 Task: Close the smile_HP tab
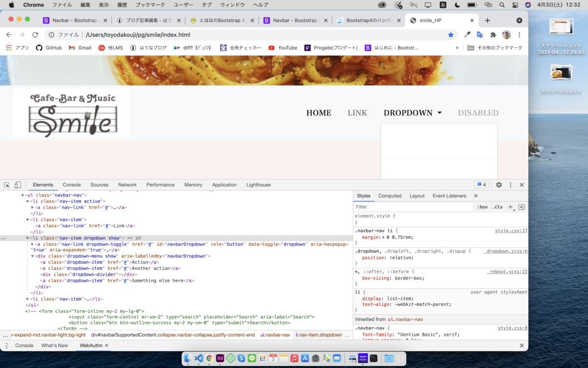(x=472, y=21)
